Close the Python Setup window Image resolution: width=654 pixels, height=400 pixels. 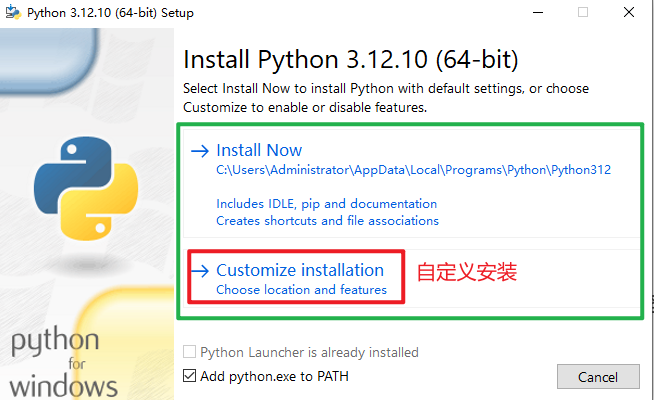pos(629,13)
